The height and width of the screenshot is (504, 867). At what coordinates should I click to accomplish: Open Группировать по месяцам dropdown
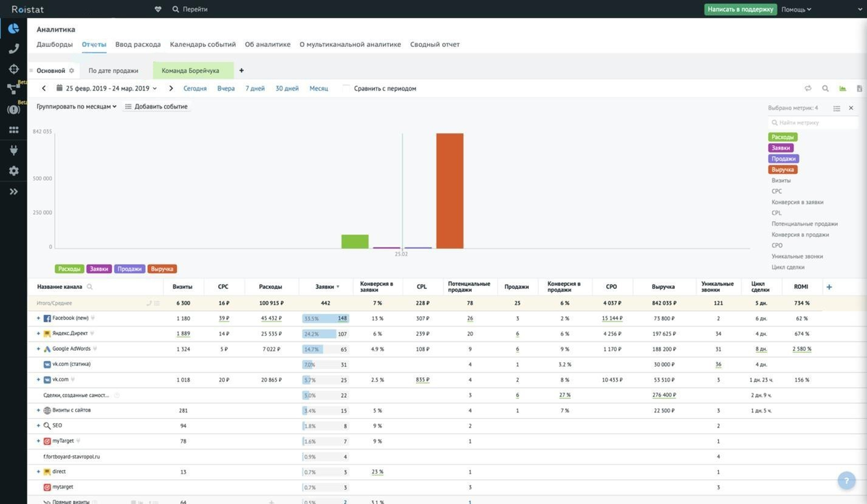click(x=77, y=106)
